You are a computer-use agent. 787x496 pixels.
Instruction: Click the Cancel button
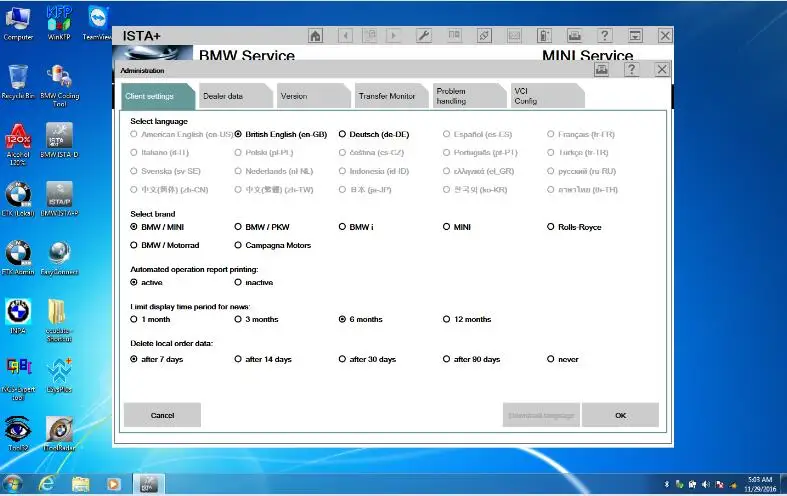tap(162, 415)
